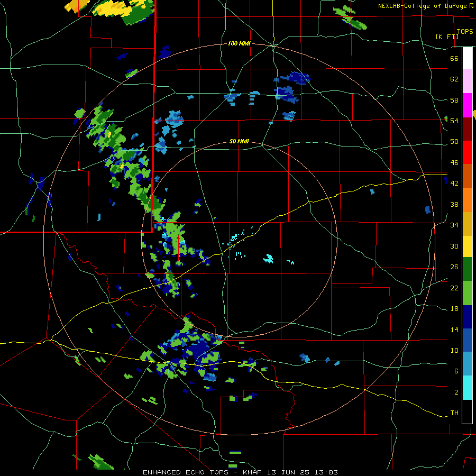
Task: Click the navy blue legend segment
Action: point(467,317)
